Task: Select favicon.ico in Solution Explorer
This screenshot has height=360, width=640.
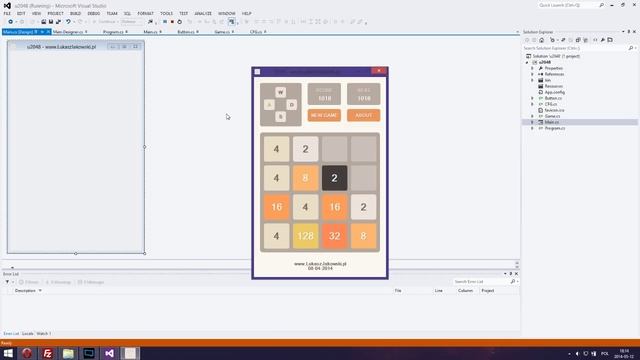Action: click(x=554, y=110)
